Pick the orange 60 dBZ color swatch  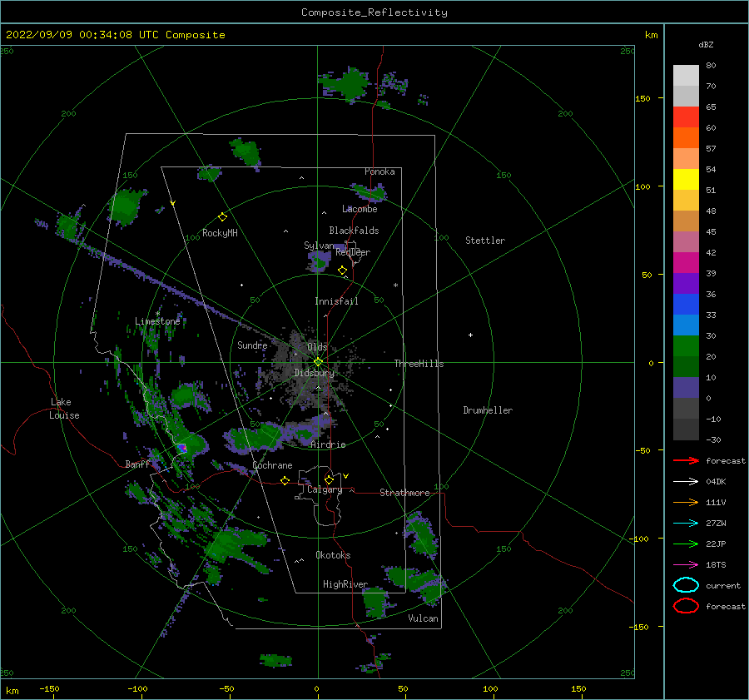tap(686, 137)
